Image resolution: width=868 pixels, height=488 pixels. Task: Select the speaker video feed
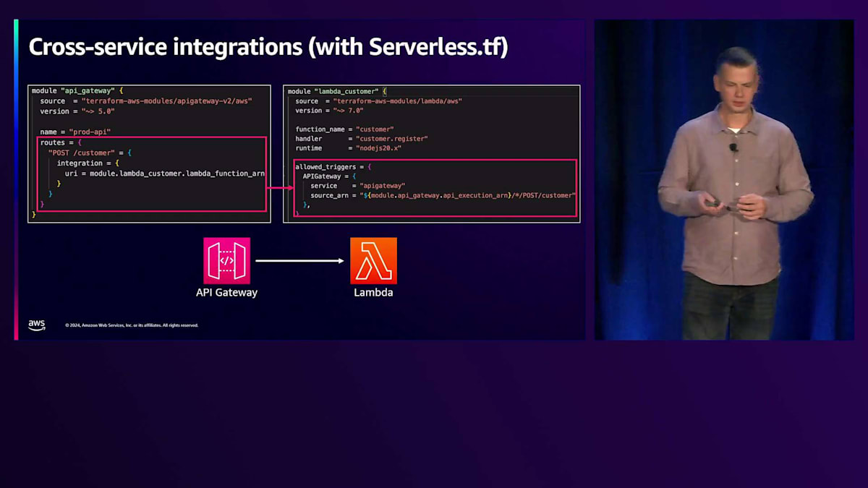[x=724, y=179]
